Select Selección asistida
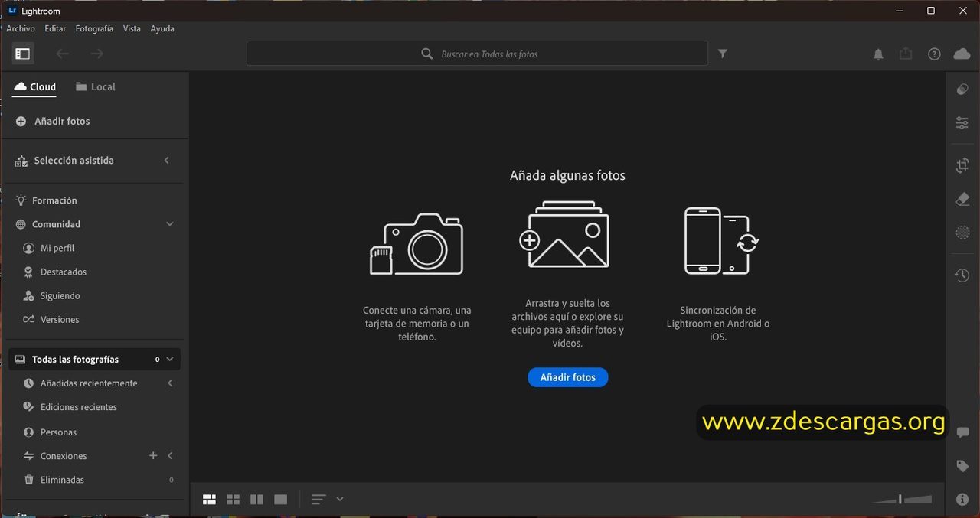This screenshot has width=980, height=518. click(x=73, y=161)
